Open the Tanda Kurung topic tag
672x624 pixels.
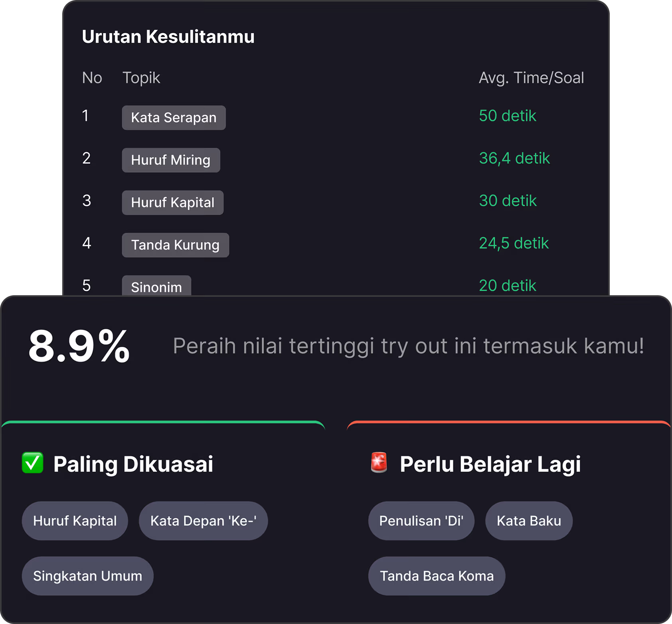coord(175,245)
